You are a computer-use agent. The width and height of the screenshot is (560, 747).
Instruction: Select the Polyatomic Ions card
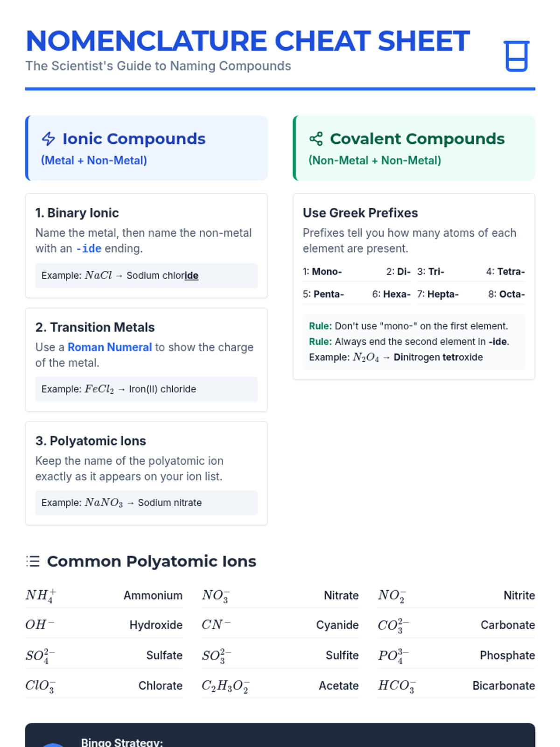[147, 473]
